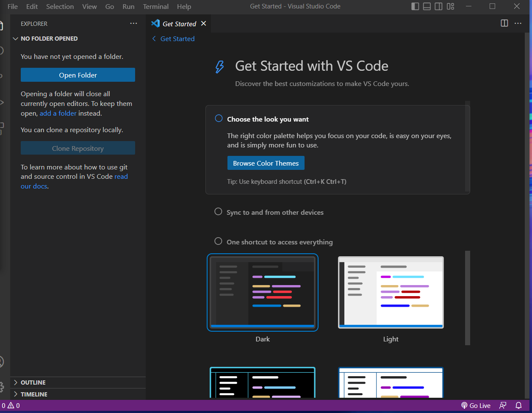
Task: Mark 'One shortcut to access everything' circle
Action: [218, 241]
